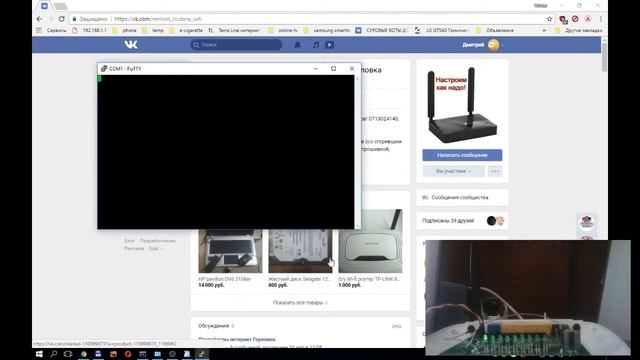Open the Дмитрий profile menu arrow
The image size is (640, 360).
click(504, 45)
